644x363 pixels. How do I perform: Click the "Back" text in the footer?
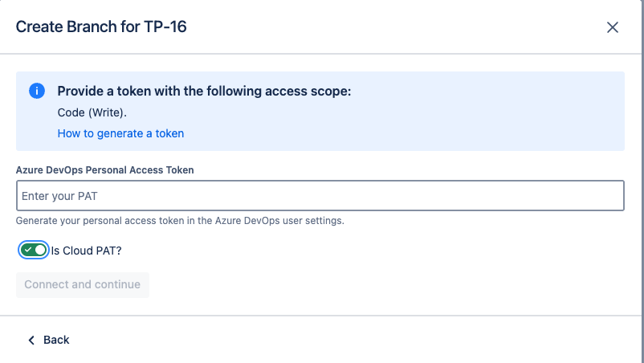(x=56, y=340)
